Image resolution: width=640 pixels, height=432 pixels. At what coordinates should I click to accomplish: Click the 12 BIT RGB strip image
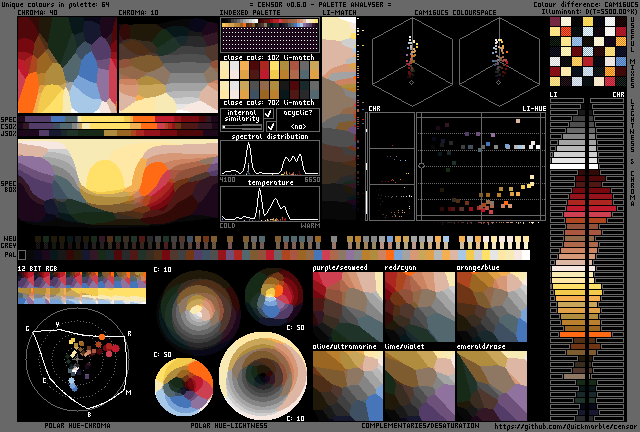pos(82,288)
